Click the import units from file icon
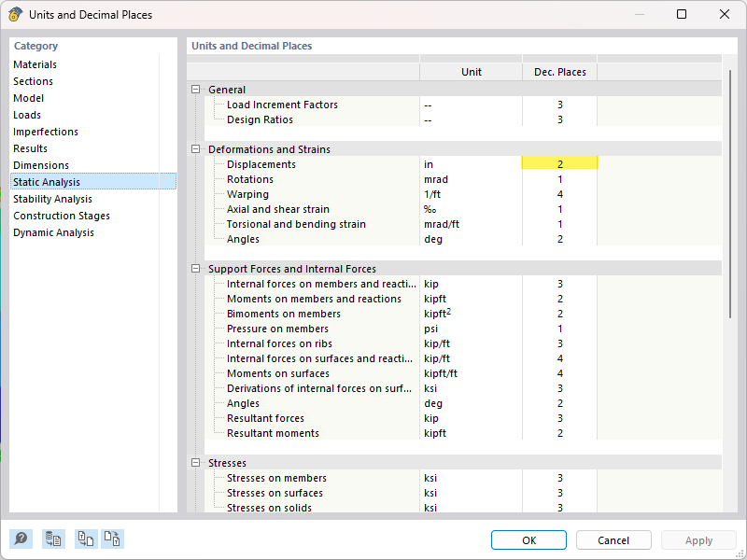Viewport: 747px width, 560px height. pos(85,539)
